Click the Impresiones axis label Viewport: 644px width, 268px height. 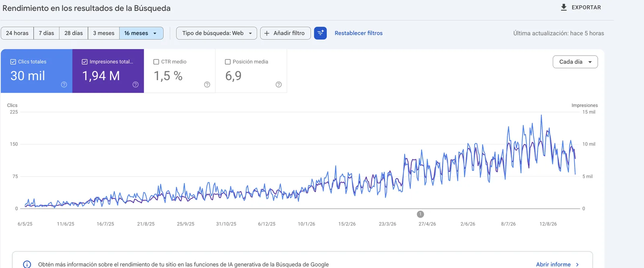[584, 106]
